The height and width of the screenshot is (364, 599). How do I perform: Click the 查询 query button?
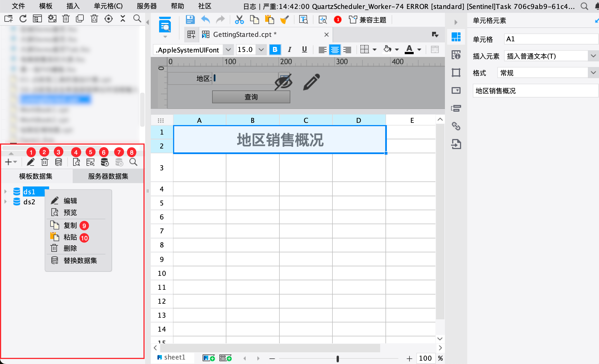(x=251, y=97)
